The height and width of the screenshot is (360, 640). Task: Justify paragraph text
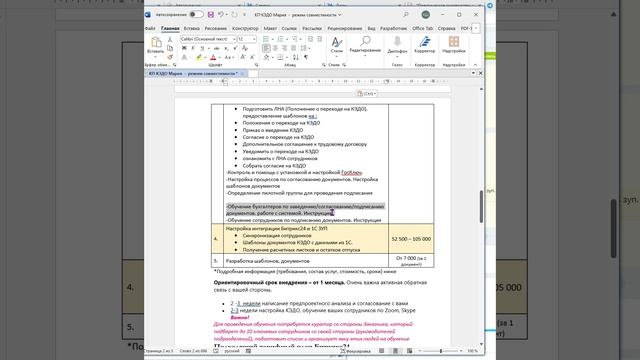point(293,48)
